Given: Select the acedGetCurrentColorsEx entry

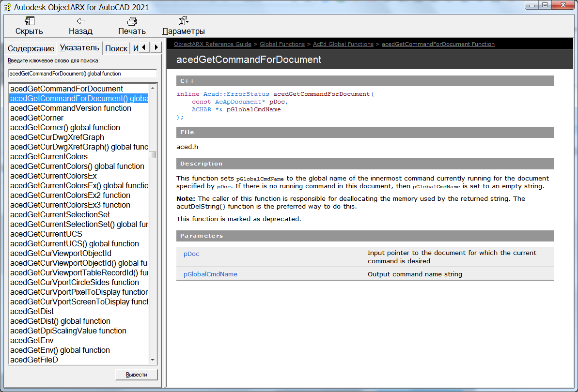Looking at the screenshot, I should click(x=79, y=176).
